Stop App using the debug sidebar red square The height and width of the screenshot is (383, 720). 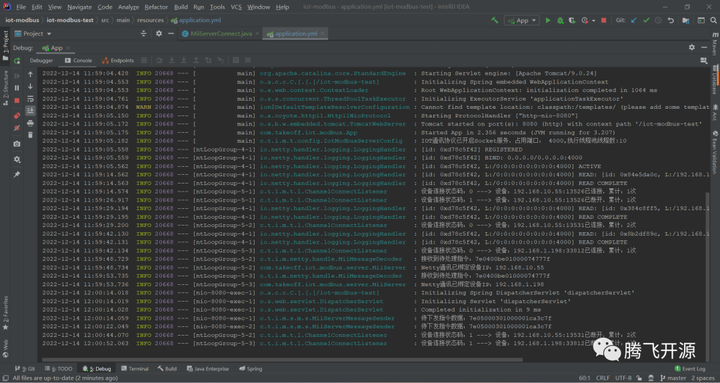(x=17, y=100)
